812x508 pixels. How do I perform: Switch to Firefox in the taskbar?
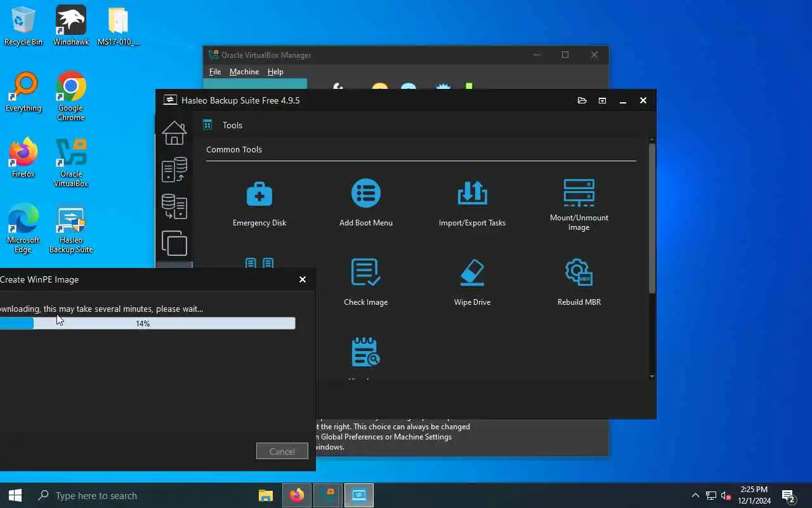tap(297, 495)
